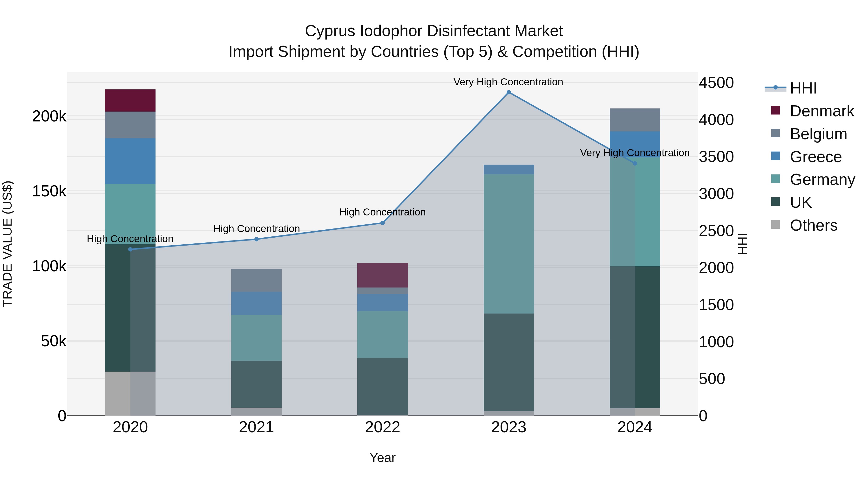Screen dimensions: 868x488
Task: Click the 2022 x-axis year label
Action: point(382,427)
